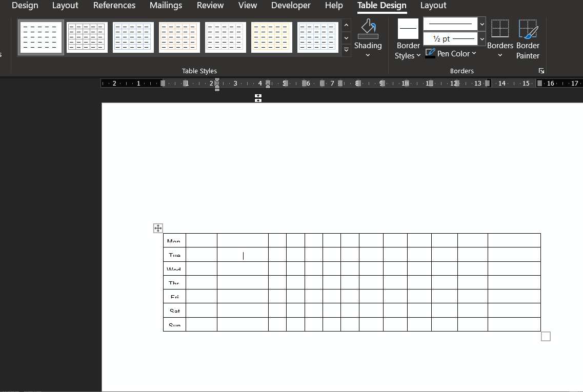This screenshot has height=392, width=583.
Task: Click the Border Styles preview swatch
Action: pos(408,29)
